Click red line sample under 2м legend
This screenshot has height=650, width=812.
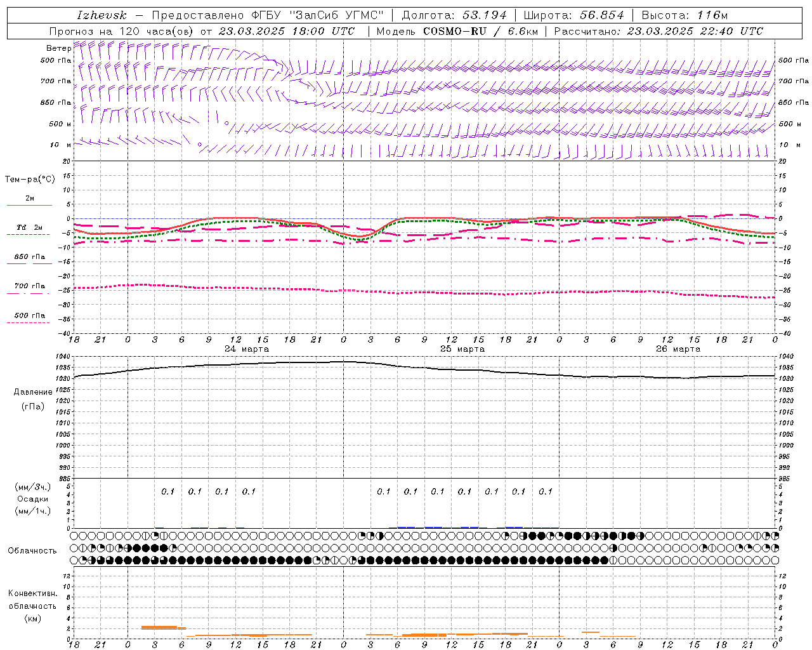coord(30,205)
